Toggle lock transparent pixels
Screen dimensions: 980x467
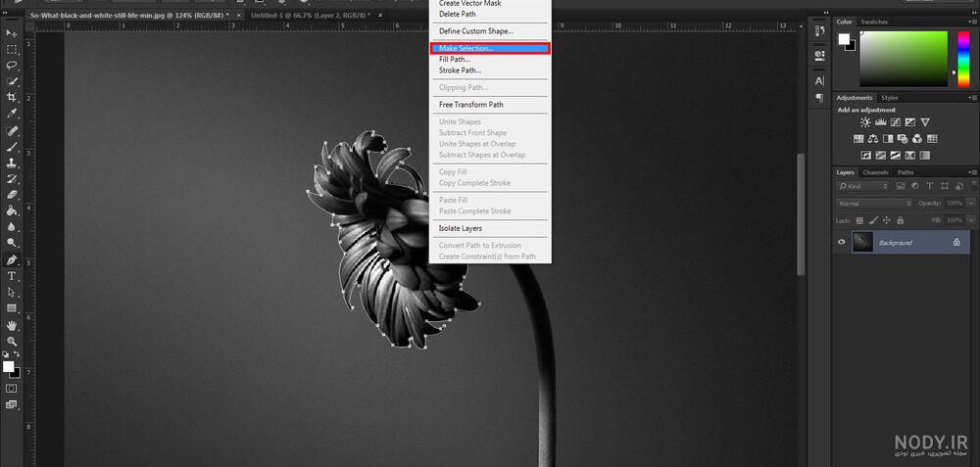pos(860,220)
